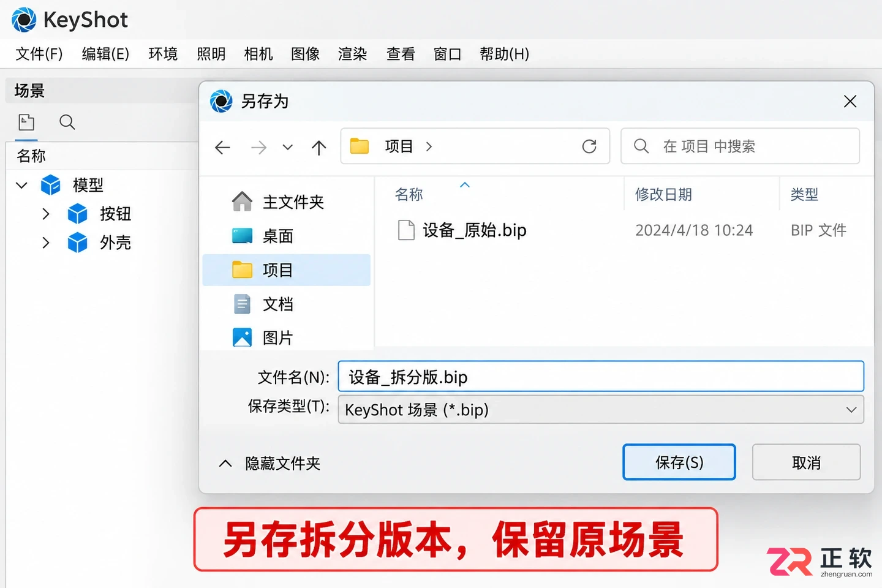The height and width of the screenshot is (588, 882).
Task: Click the 项目 folder icon in address bar
Action: pyautogui.click(x=360, y=146)
